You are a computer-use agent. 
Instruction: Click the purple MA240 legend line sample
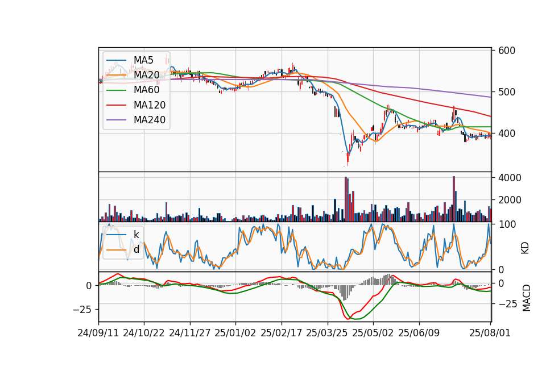point(116,120)
